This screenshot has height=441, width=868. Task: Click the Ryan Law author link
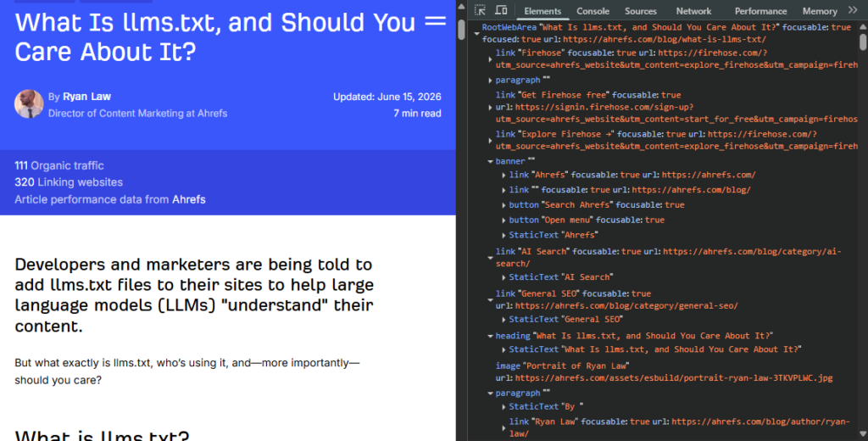(86, 97)
